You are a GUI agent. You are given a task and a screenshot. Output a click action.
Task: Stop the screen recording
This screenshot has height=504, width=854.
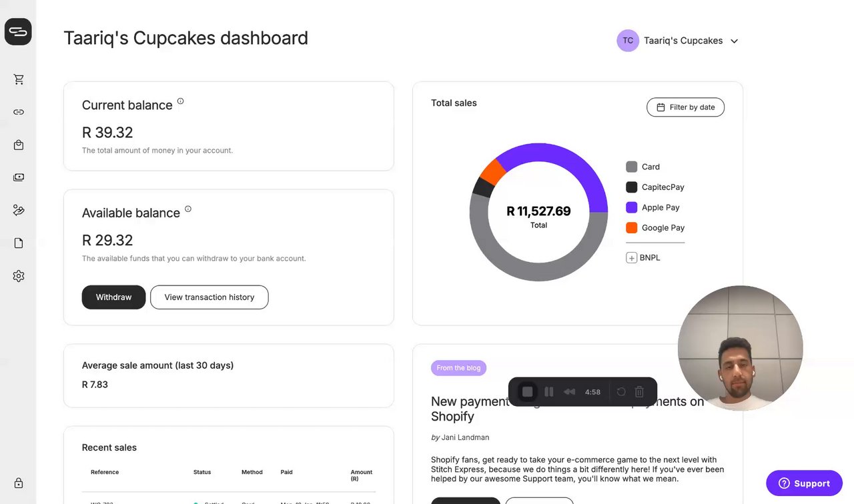coord(528,392)
